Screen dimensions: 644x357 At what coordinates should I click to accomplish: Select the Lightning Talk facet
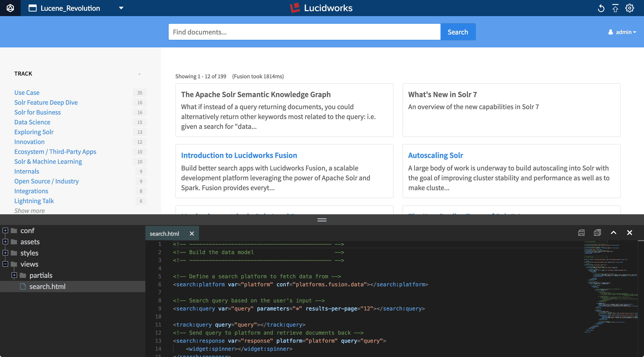pyautogui.click(x=34, y=201)
